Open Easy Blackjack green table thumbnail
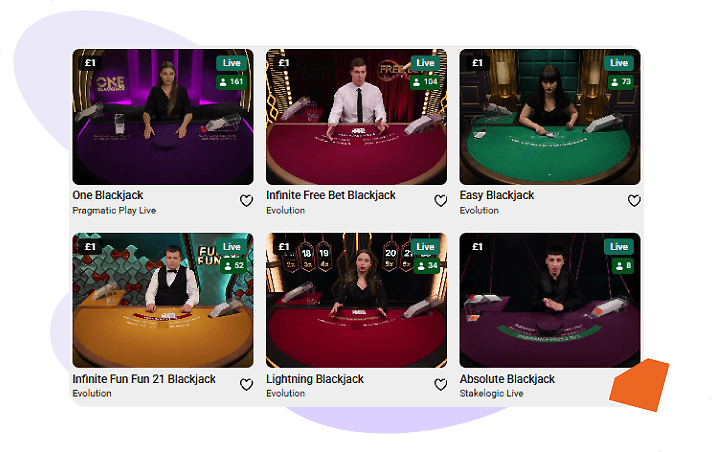712x452 pixels. pos(550,117)
